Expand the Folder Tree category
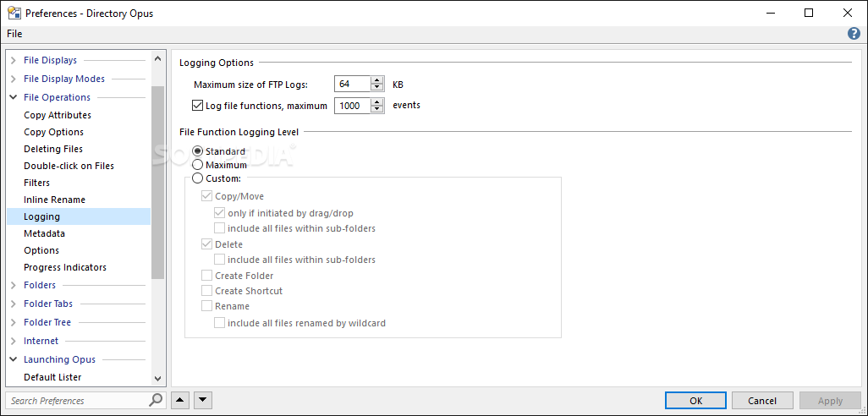 [14, 322]
